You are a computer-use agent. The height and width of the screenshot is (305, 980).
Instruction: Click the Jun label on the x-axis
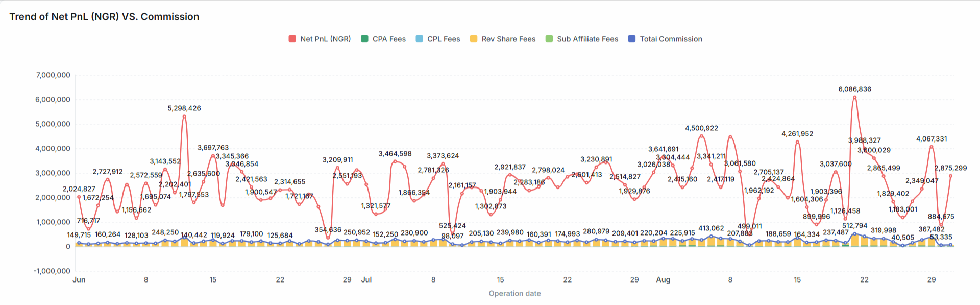(x=79, y=280)
